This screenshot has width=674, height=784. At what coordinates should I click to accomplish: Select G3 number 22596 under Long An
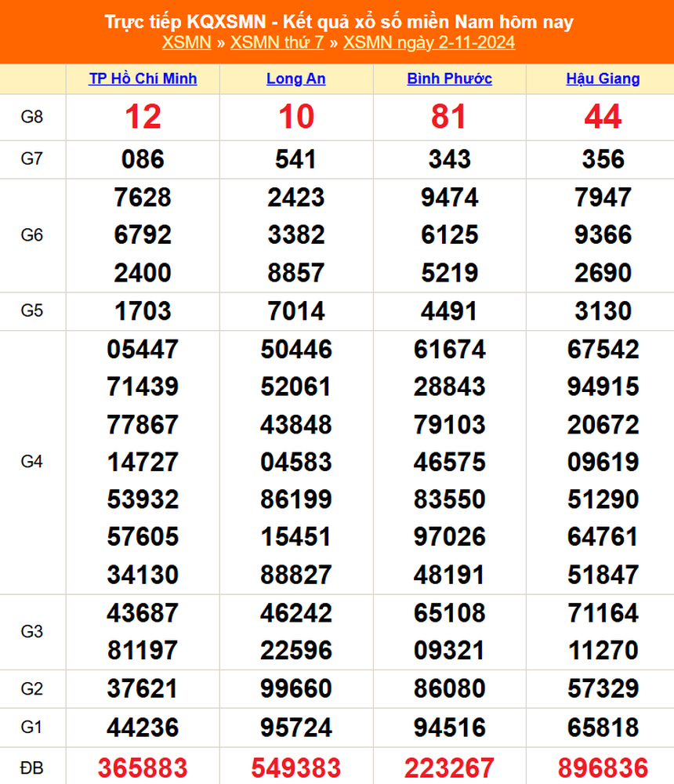click(x=295, y=651)
